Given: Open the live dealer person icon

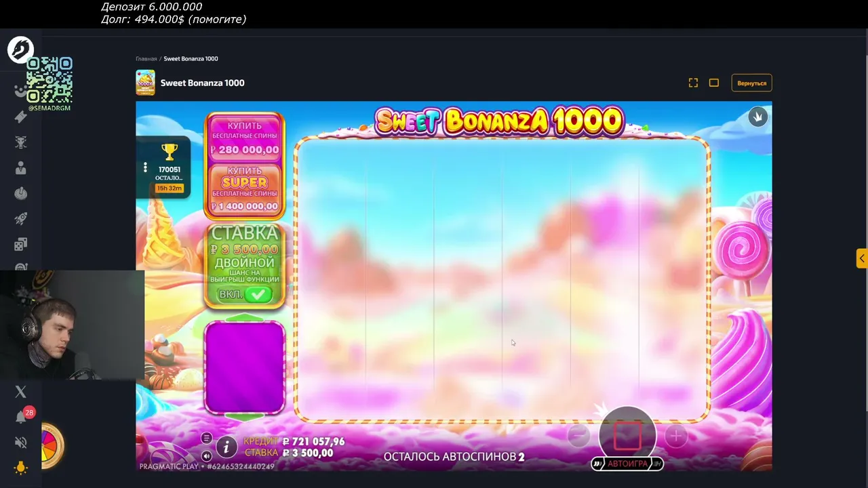Looking at the screenshot, I should [x=20, y=168].
